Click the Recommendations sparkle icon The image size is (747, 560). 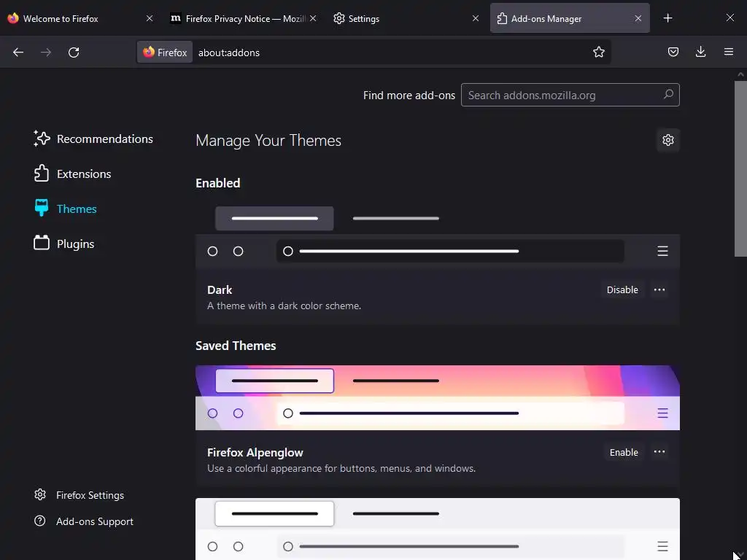[42, 139]
